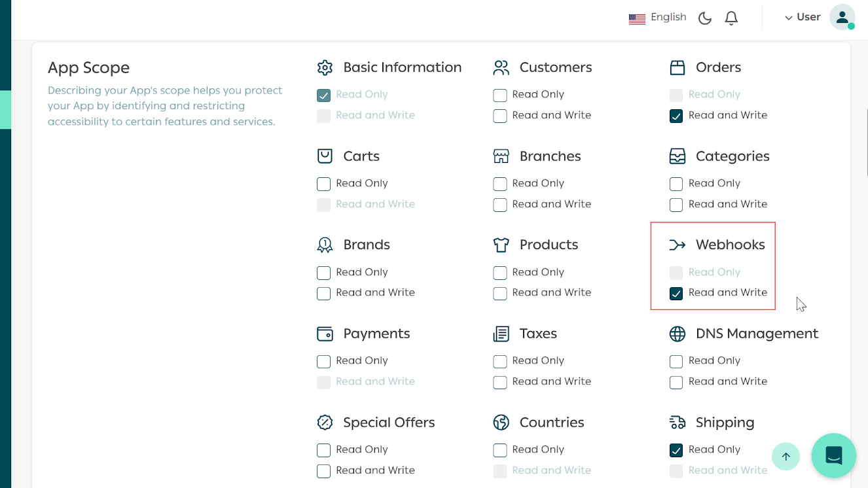Click the DNS Management globe icon
Image resolution: width=868 pixels, height=488 pixels.
click(x=678, y=334)
